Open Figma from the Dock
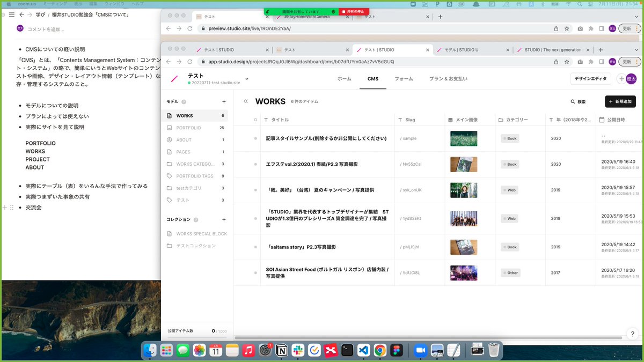The image size is (644, 362). click(x=397, y=350)
